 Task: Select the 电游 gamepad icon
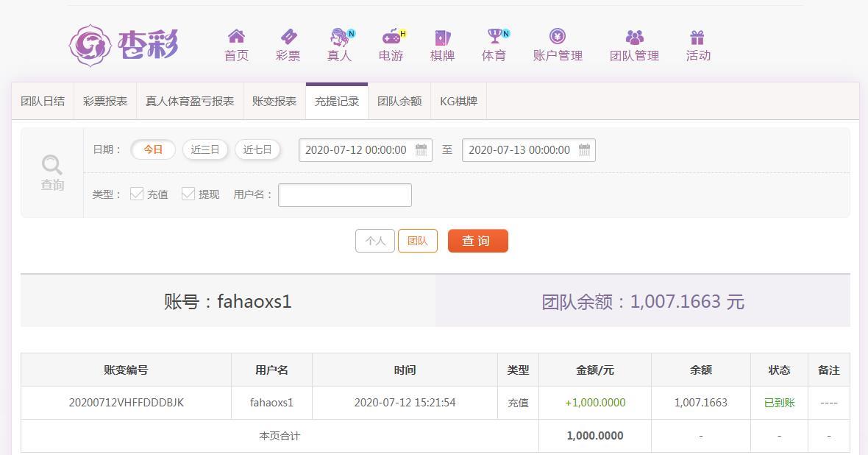point(391,37)
